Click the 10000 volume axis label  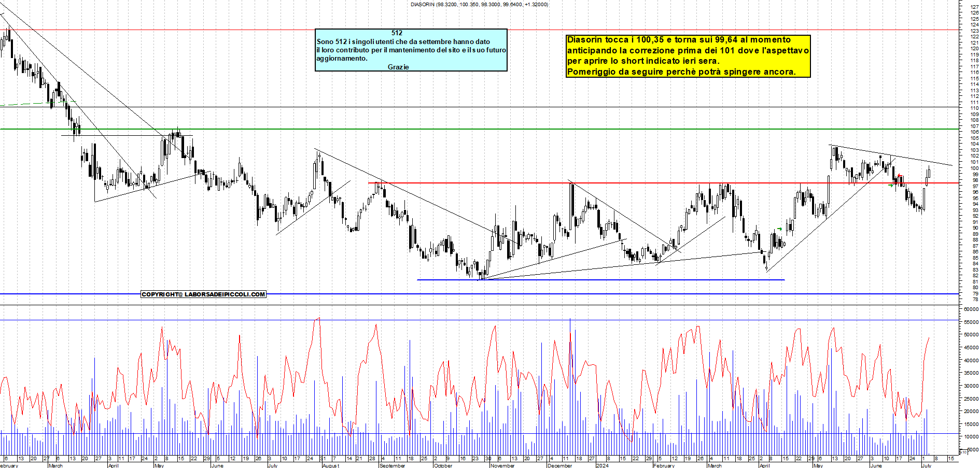coord(971,437)
